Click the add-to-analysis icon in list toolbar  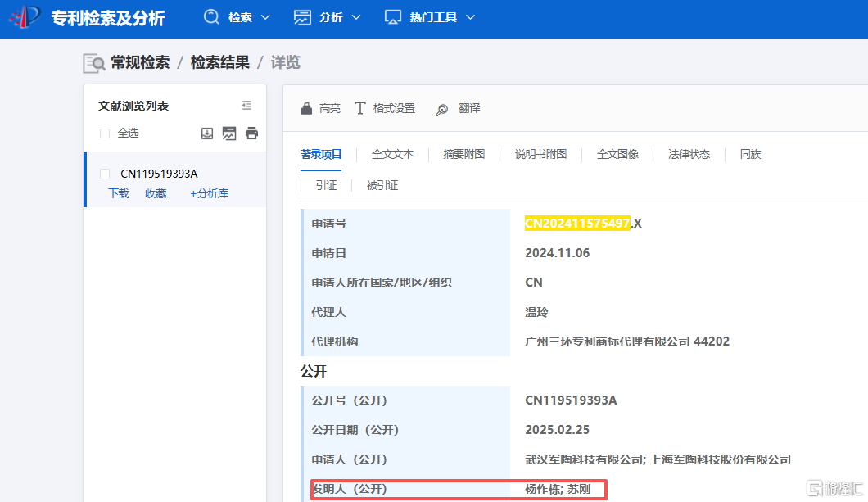(229, 133)
